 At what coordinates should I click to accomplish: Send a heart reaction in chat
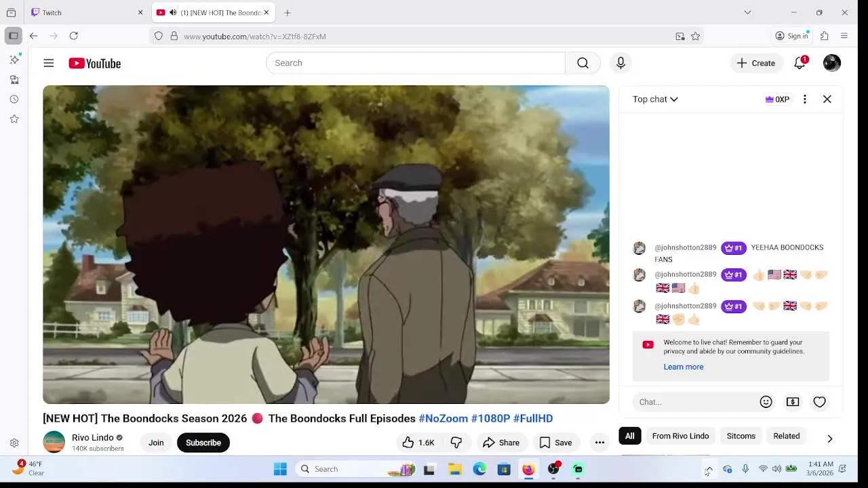[819, 402]
